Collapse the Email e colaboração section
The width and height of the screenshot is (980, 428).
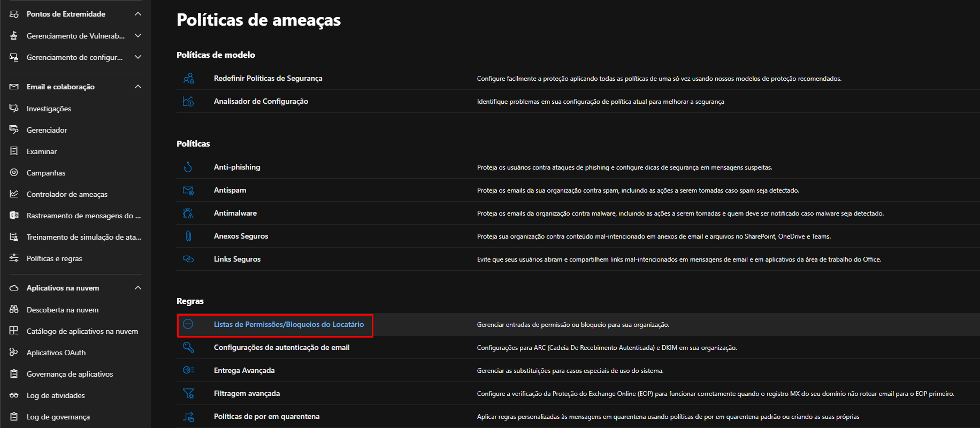[x=138, y=87]
